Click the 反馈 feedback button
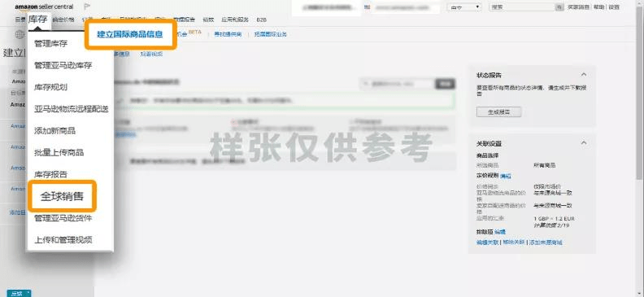 (x=19, y=293)
